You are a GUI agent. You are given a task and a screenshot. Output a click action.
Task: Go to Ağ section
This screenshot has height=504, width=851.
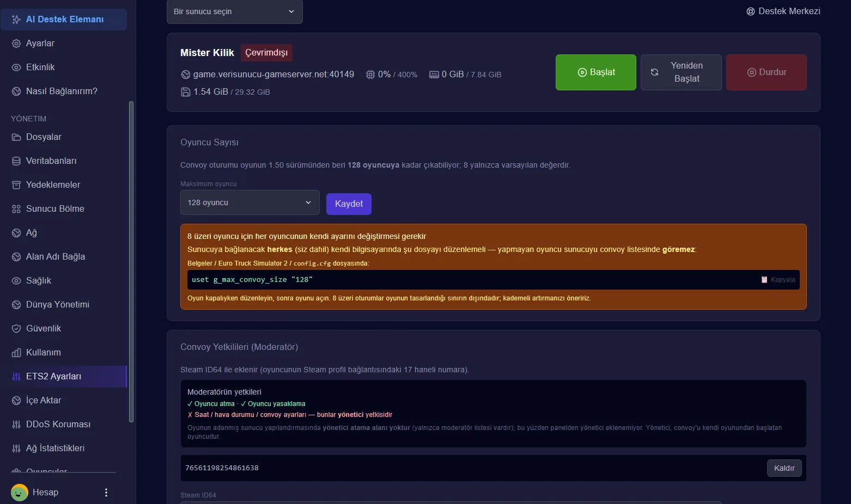[64, 233]
